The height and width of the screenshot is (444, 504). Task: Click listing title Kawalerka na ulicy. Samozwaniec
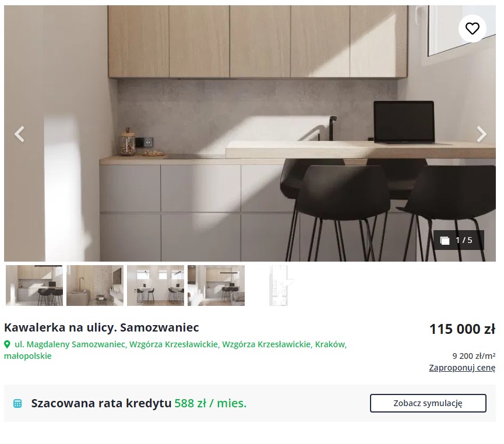coord(101,327)
